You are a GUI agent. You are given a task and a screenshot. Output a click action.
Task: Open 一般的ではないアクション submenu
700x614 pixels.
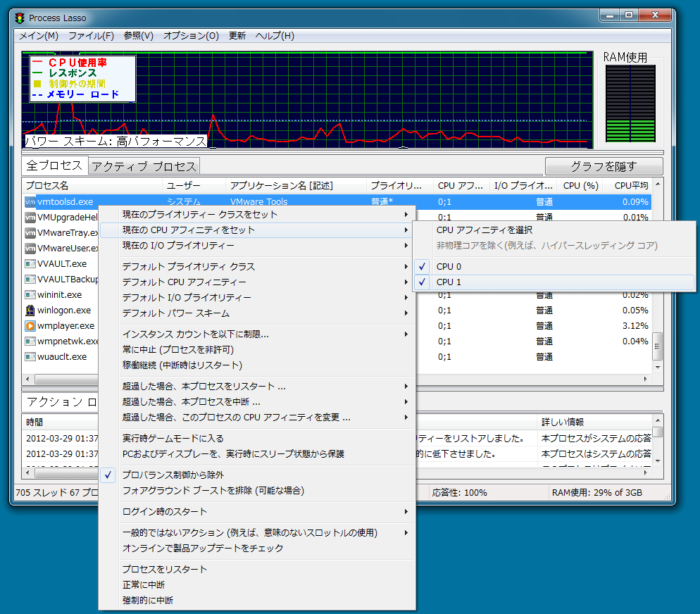click(x=258, y=532)
